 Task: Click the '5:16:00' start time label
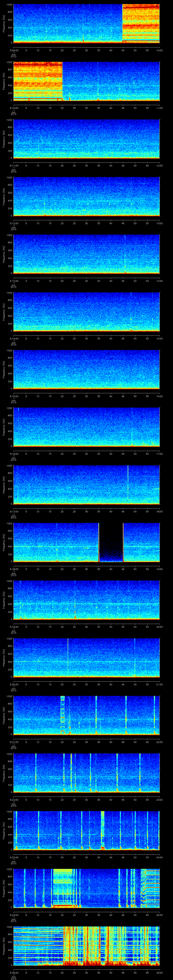click(14, 454)
